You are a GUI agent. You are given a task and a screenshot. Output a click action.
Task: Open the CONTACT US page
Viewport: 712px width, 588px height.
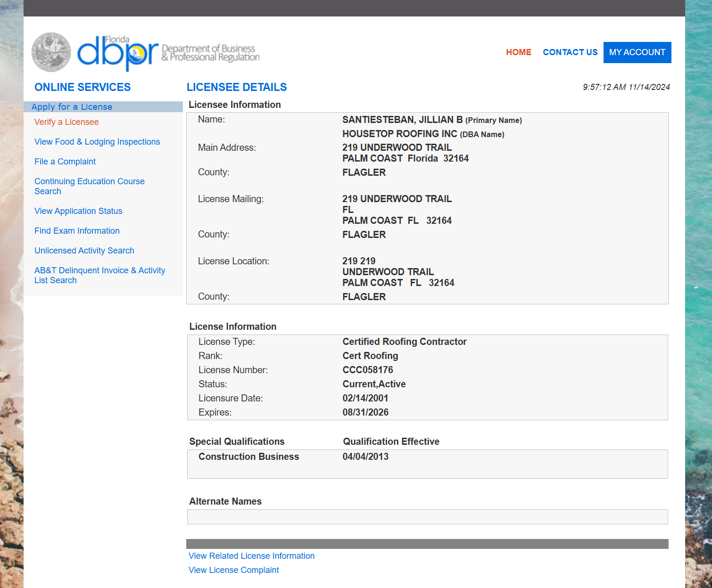click(x=570, y=52)
